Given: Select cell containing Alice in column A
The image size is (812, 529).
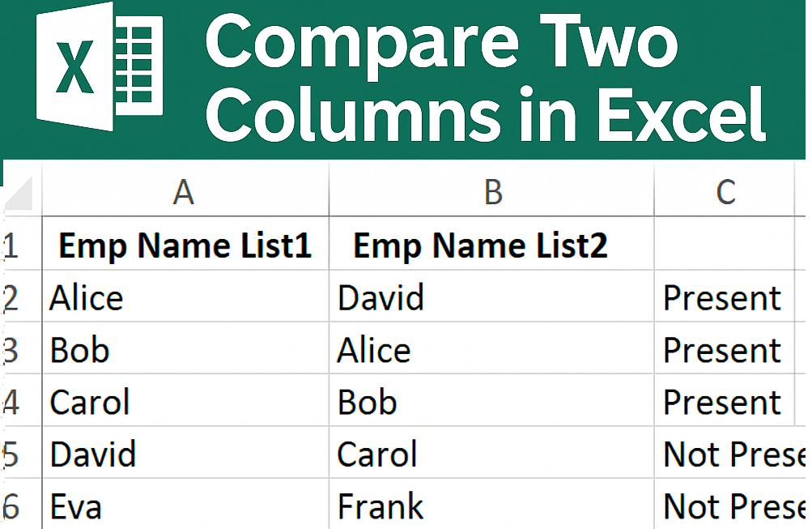Looking at the screenshot, I should coord(87,298).
